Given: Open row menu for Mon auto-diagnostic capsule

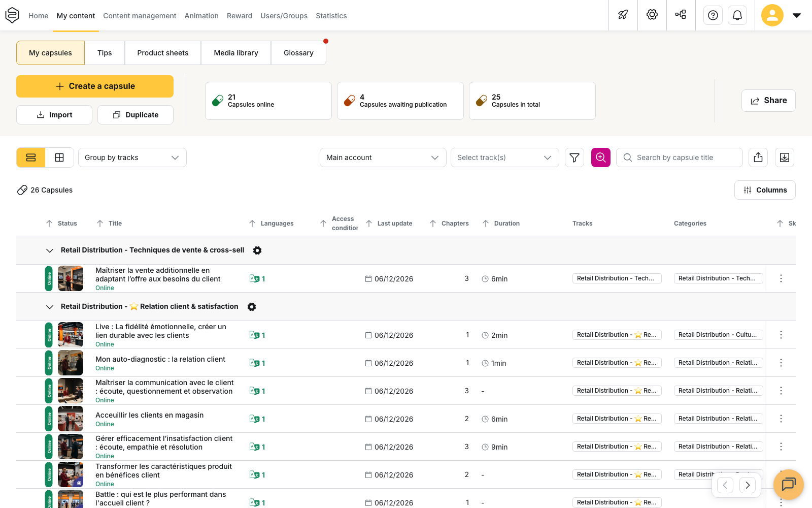Looking at the screenshot, I should (781, 363).
